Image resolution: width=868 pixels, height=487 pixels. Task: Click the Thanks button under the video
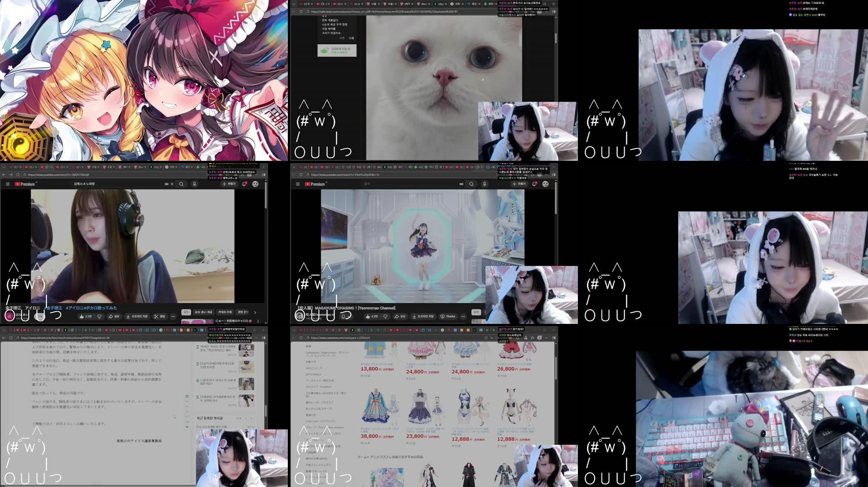click(448, 316)
